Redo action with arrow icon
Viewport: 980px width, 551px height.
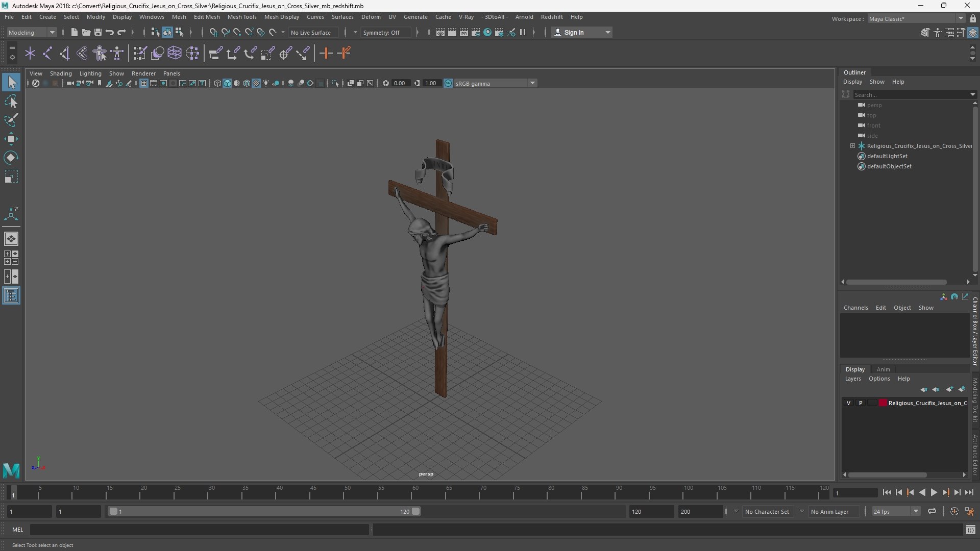click(121, 32)
